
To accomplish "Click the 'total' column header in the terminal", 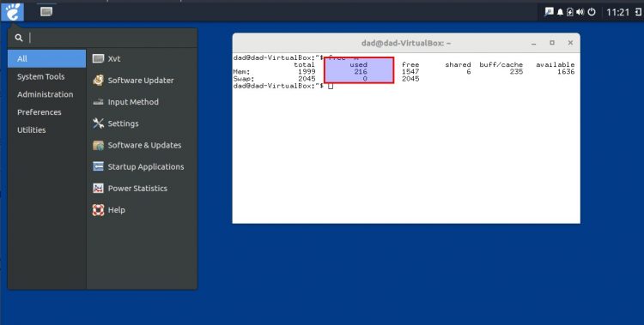I will 304,64.
